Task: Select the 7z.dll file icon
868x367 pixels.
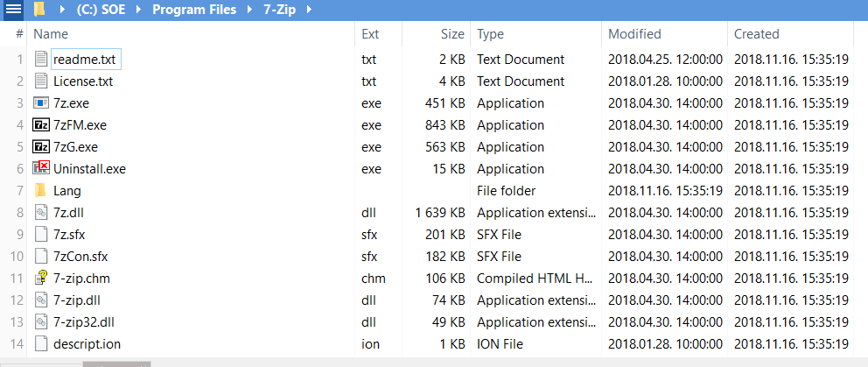Action: [x=41, y=213]
